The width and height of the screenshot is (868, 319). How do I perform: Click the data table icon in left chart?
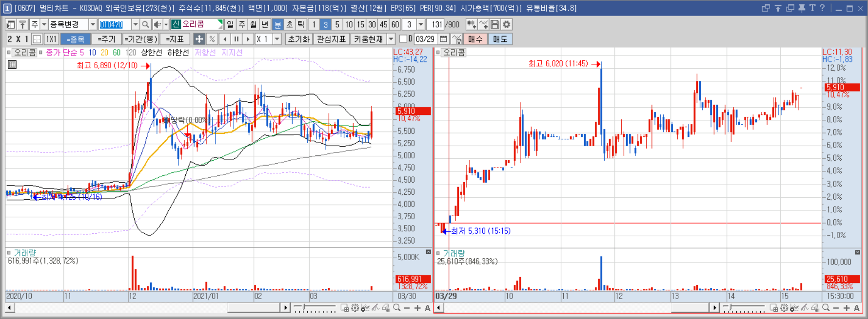click(12, 64)
